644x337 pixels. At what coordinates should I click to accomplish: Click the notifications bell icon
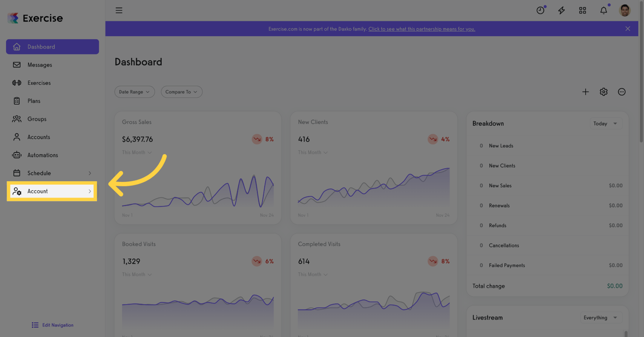[603, 10]
